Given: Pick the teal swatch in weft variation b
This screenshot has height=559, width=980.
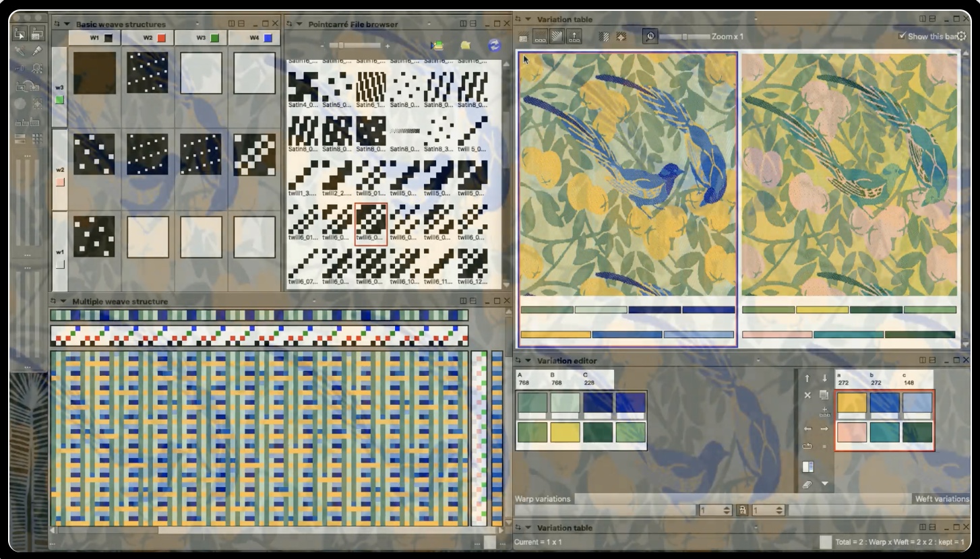Looking at the screenshot, I should 884,432.
